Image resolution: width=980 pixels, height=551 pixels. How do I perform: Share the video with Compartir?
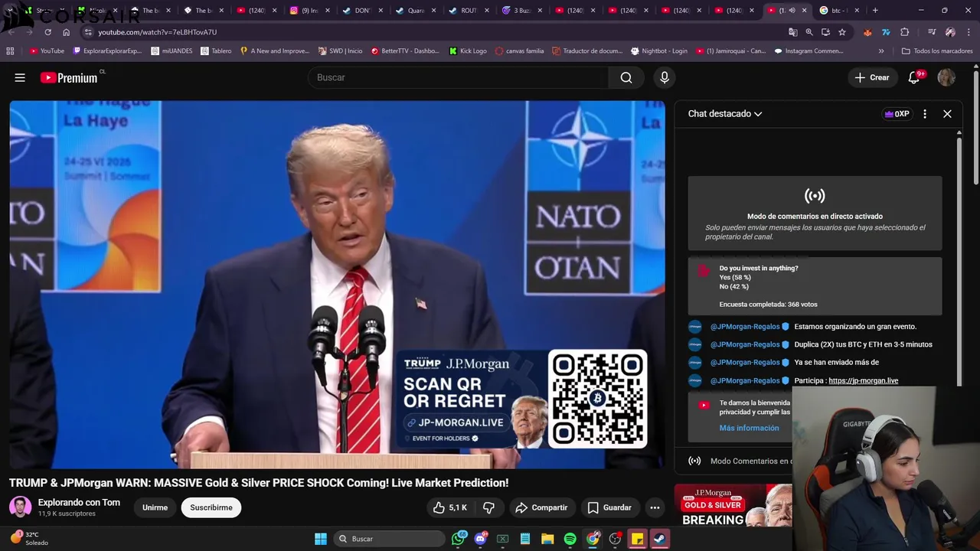click(x=541, y=507)
